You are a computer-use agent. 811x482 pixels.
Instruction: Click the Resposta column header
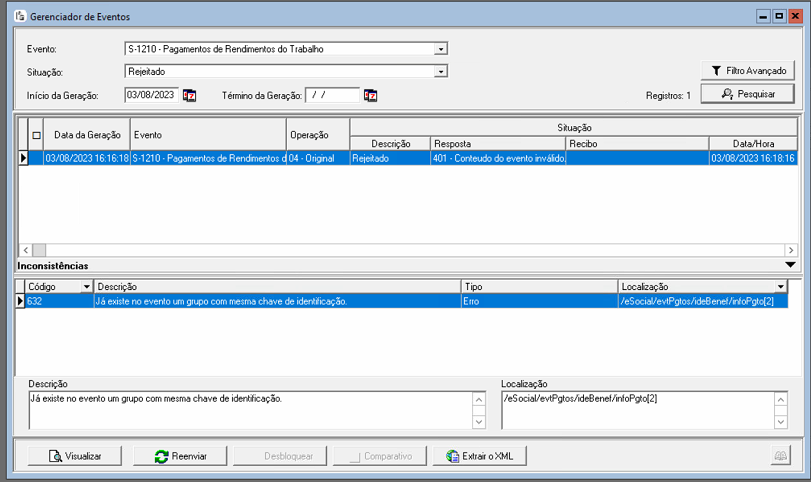point(497,143)
